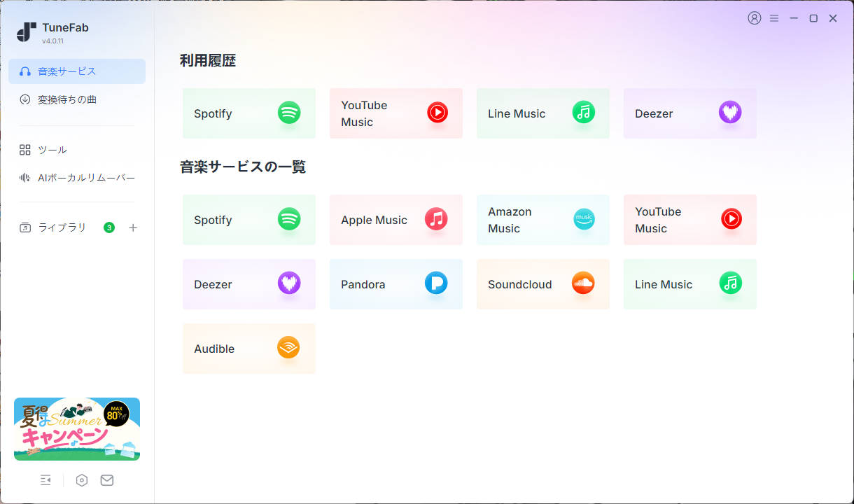
Task: Click the 音楽サービスの一覧 heading
Action: 243,167
